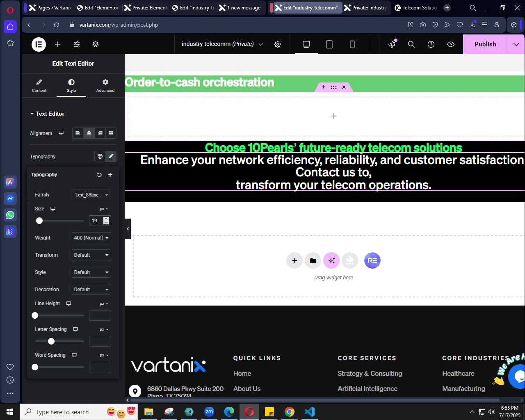Click About Us footer link
The width and height of the screenshot is (525, 420).
247,389
